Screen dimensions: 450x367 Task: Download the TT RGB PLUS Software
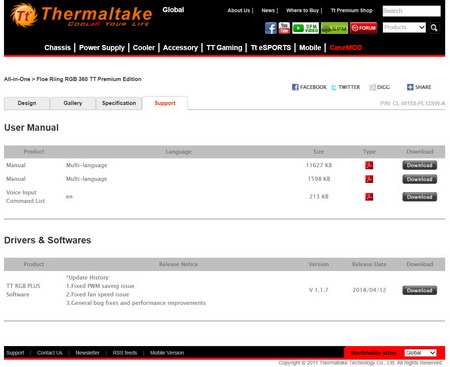coord(419,290)
